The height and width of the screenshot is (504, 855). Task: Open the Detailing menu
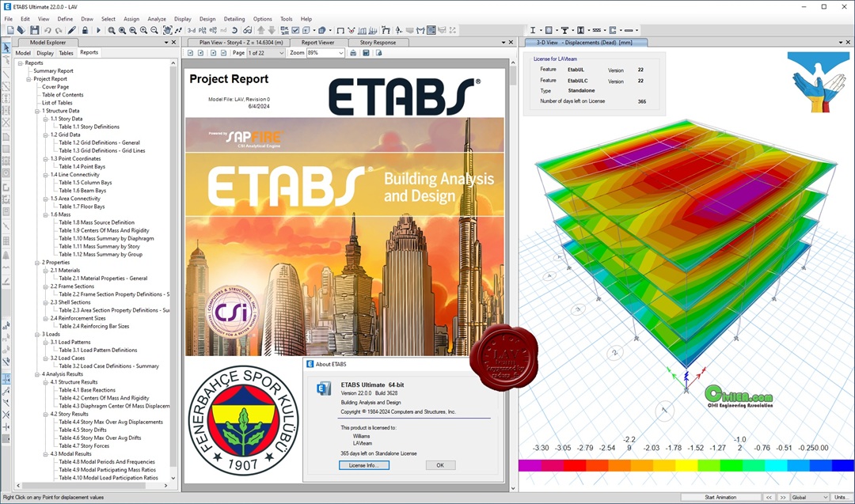[234, 18]
